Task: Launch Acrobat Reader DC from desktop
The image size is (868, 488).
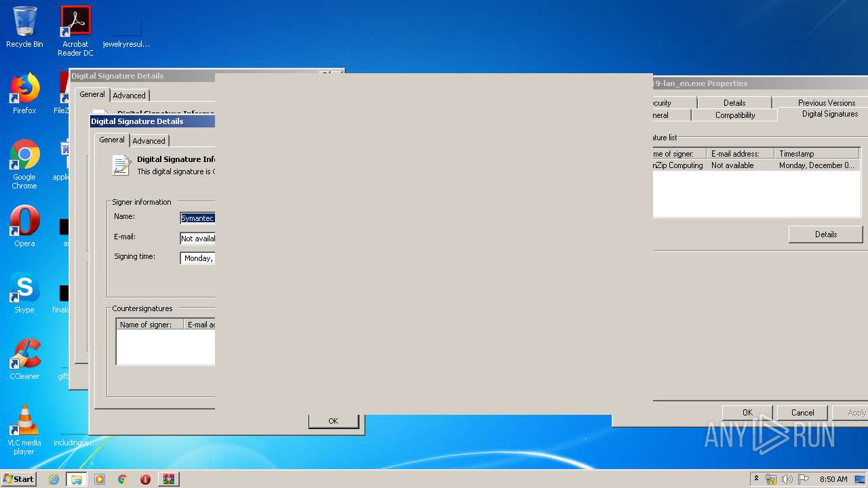Action: [75, 31]
